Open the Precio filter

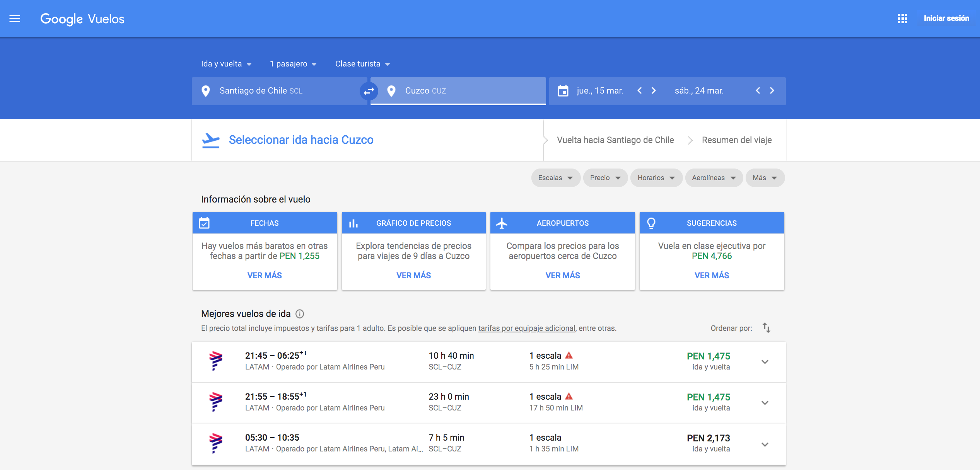click(605, 178)
